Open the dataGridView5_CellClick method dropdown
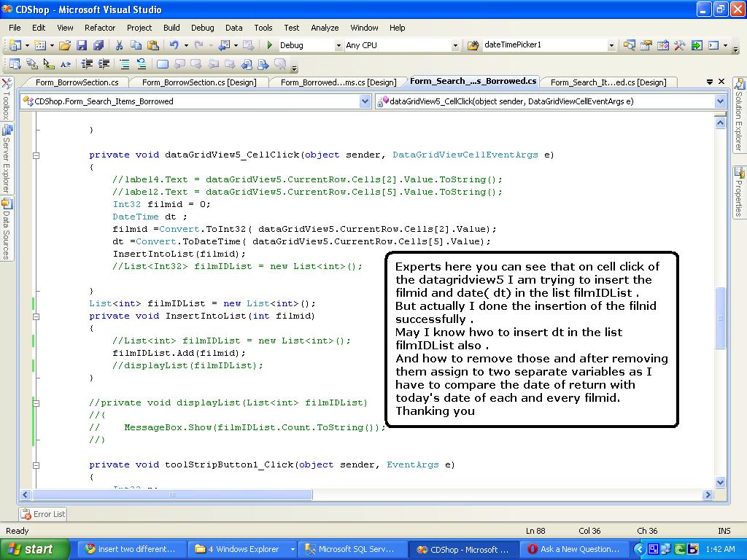The height and width of the screenshot is (560, 747). (721, 101)
